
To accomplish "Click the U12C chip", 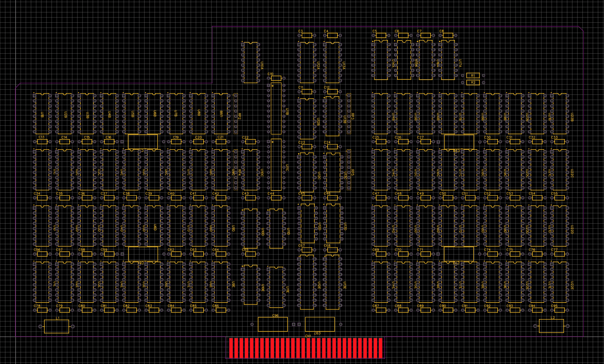I will [x=307, y=172].
